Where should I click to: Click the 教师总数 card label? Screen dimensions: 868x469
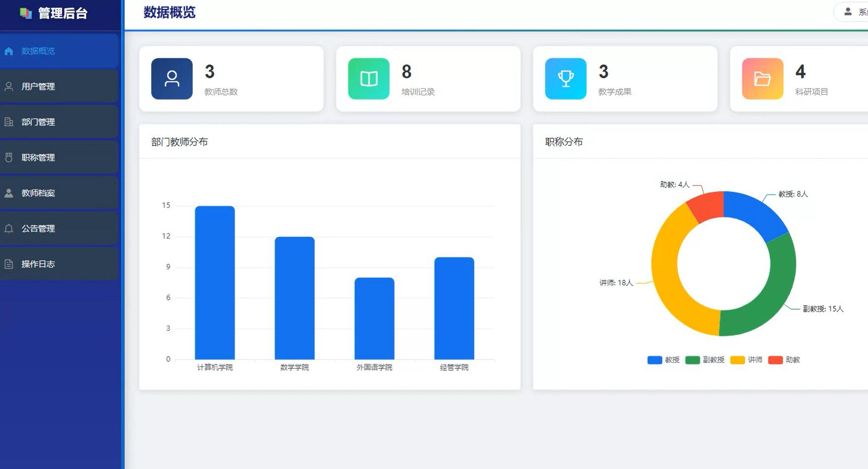[221, 92]
